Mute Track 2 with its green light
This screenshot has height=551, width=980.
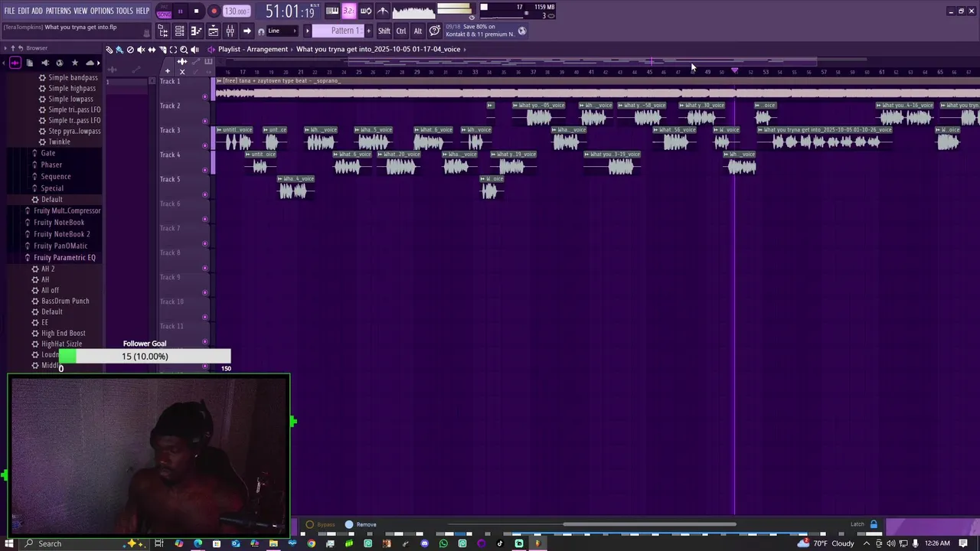click(x=204, y=121)
